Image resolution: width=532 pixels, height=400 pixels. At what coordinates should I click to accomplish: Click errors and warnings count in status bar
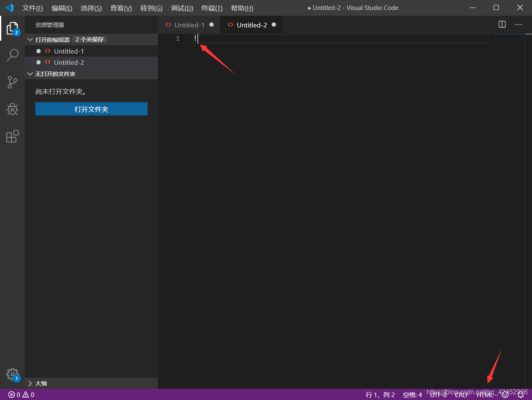pyautogui.click(x=21, y=395)
